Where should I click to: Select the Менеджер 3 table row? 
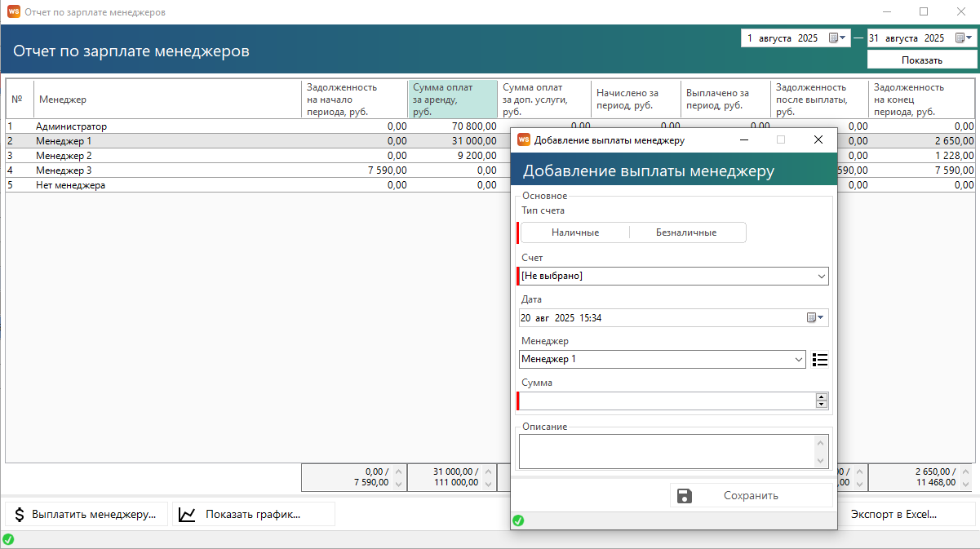click(x=163, y=170)
